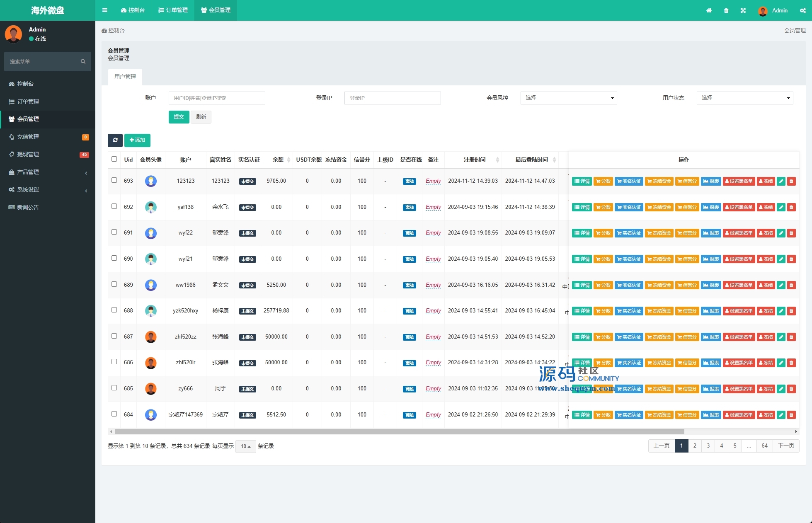Select the row checkbox for Uid 688

[114, 310]
